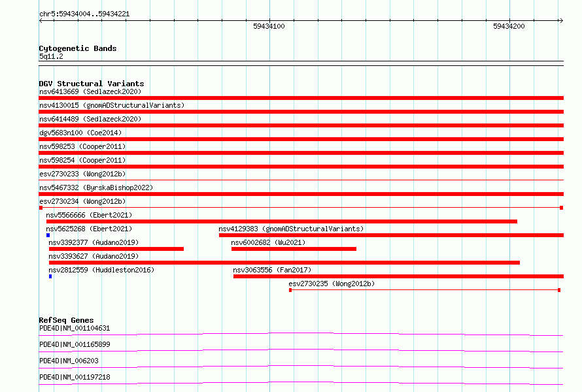Viewport: 582px width, 392px height.
Task: Click the right end square of esv2730234
Action: tap(562, 208)
